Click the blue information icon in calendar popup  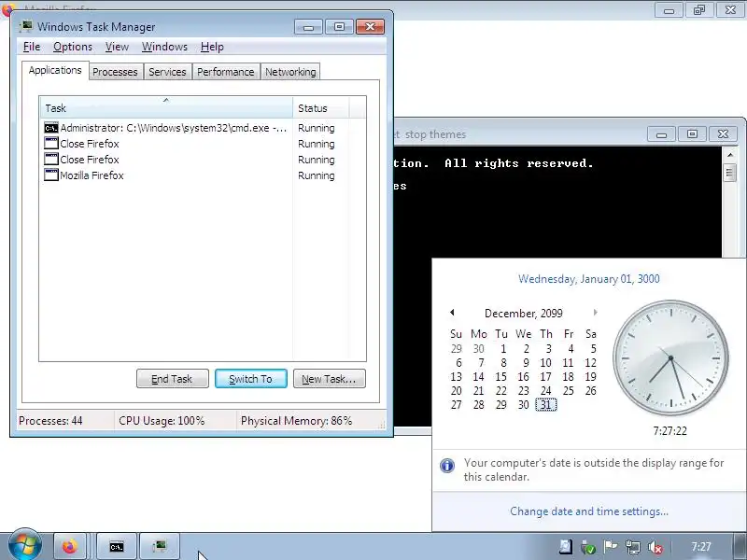pos(447,465)
